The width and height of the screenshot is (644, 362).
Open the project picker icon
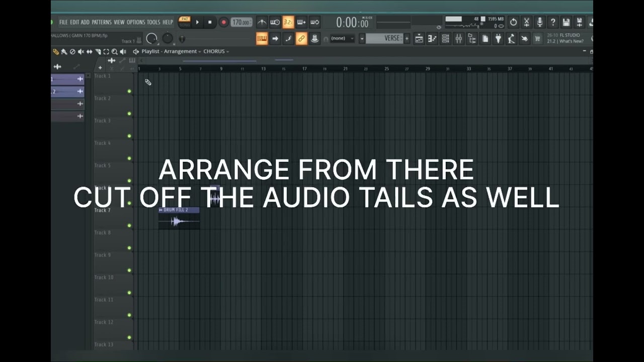click(485, 38)
